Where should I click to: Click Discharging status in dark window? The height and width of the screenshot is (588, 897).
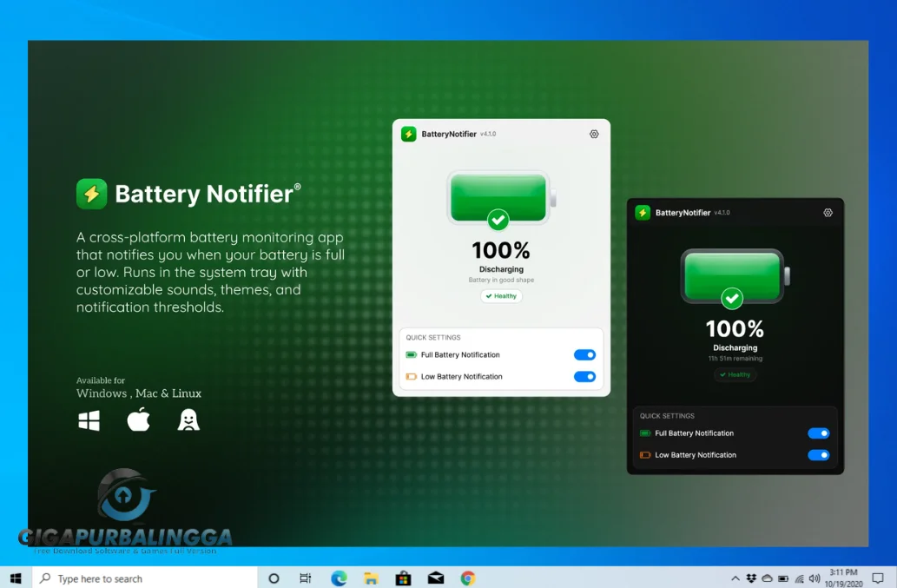point(735,347)
